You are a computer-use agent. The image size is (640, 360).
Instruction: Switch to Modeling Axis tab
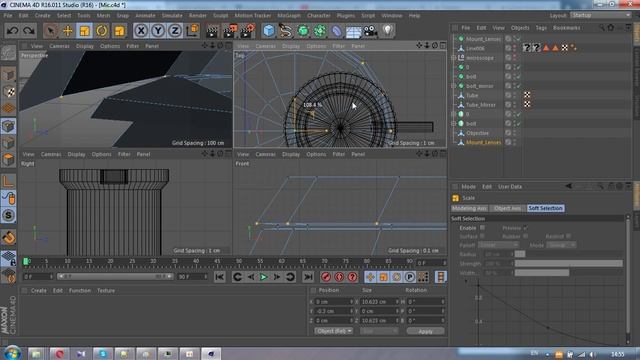469,208
